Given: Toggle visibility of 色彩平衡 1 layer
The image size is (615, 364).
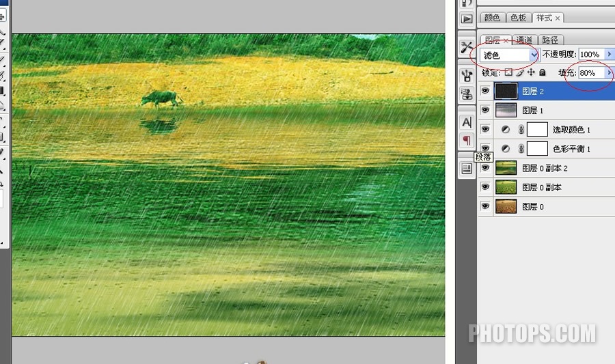Looking at the screenshot, I should 485,148.
